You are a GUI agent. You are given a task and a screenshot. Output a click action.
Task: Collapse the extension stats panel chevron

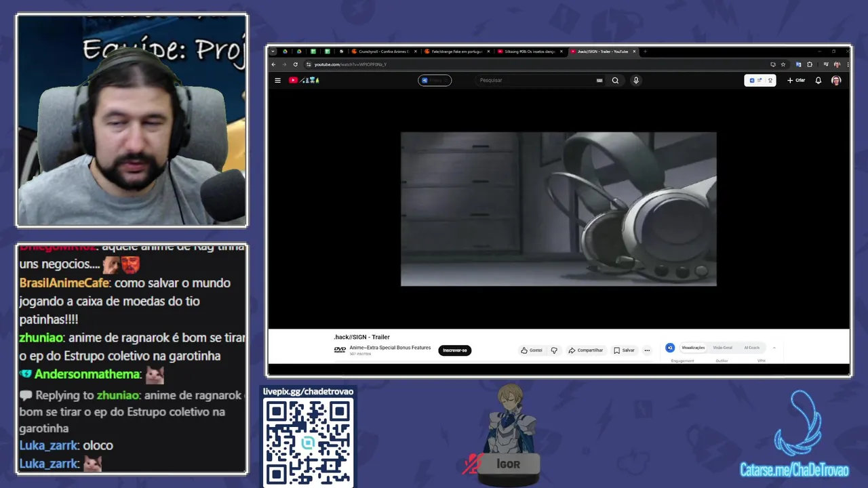[774, 348]
